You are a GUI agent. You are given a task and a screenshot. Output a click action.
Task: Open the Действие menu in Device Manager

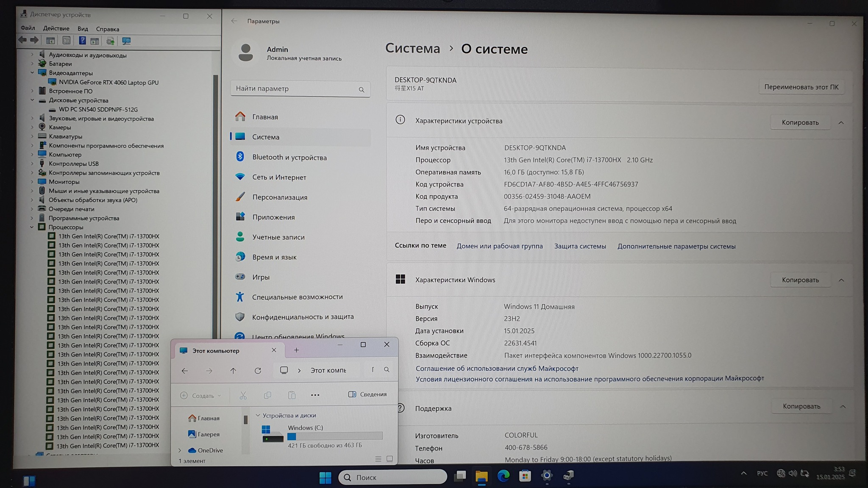point(56,28)
